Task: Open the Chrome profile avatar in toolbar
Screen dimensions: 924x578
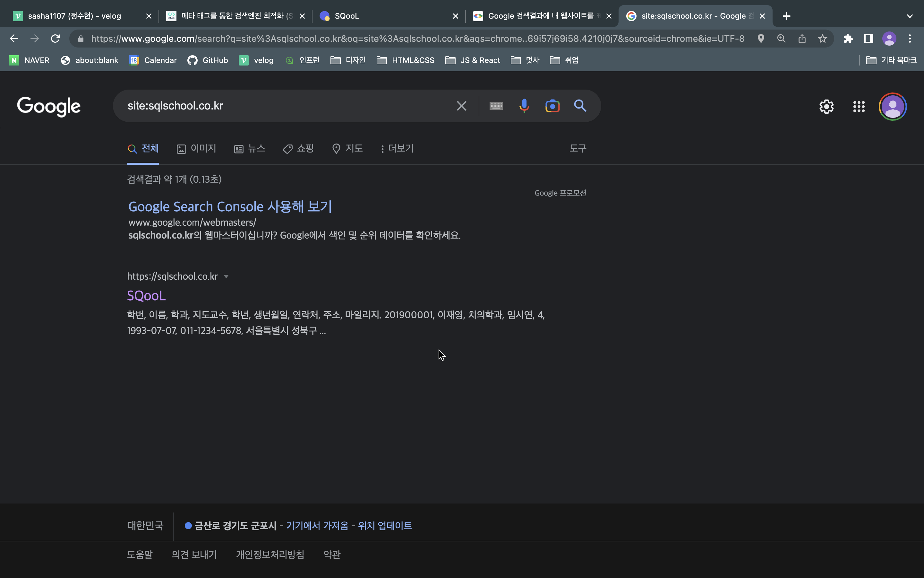Action: click(889, 39)
